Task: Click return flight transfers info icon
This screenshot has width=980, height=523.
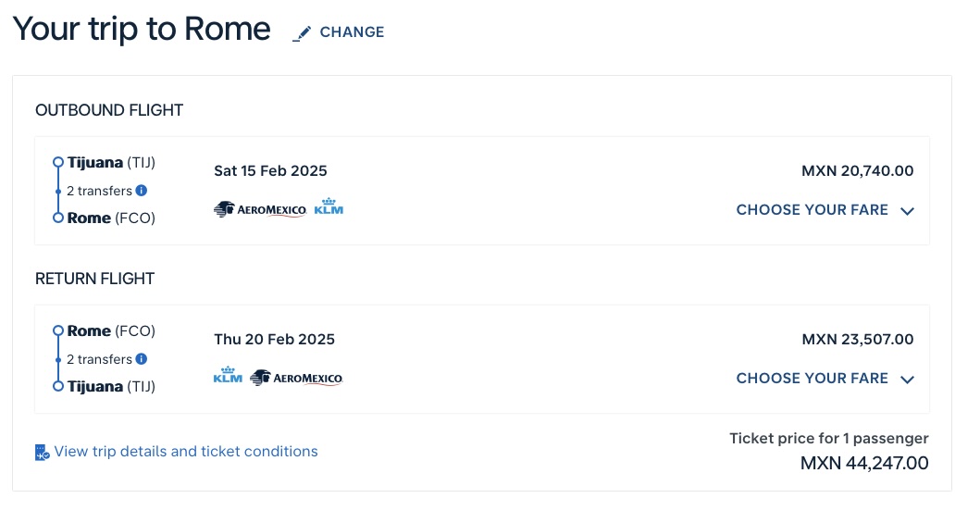Action: pyautogui.click(x=142, y=359)
